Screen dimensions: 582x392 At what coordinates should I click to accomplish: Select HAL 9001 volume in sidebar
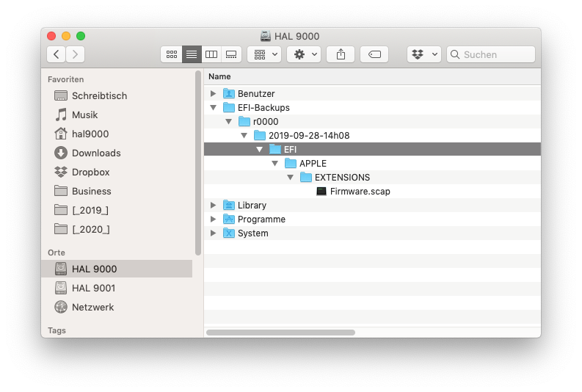[x=117, y=288]
